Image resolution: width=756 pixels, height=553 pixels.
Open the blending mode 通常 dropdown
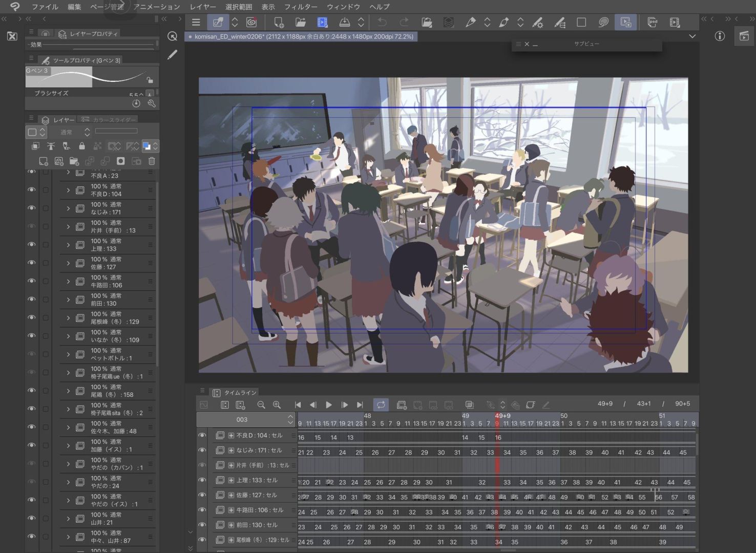click(75, 132)
